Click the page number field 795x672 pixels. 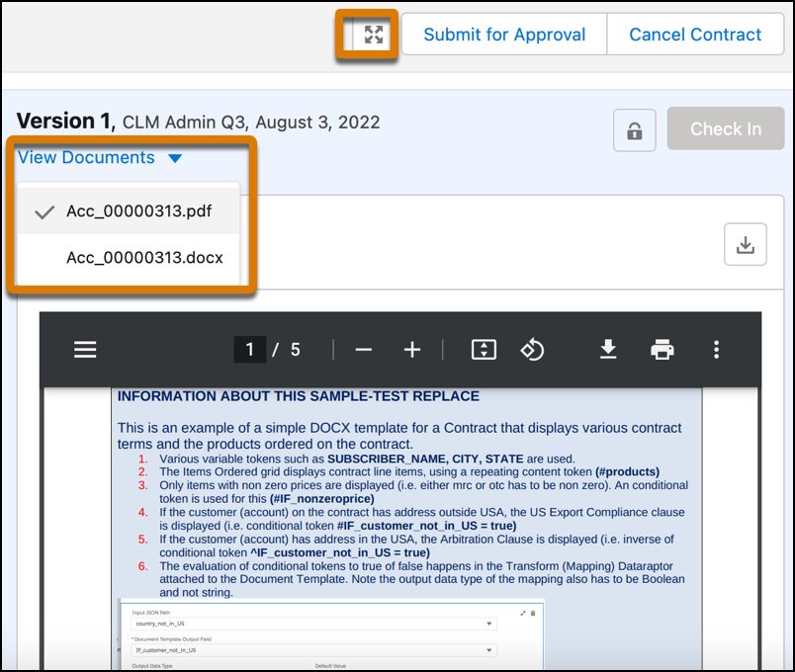point(249,350)
